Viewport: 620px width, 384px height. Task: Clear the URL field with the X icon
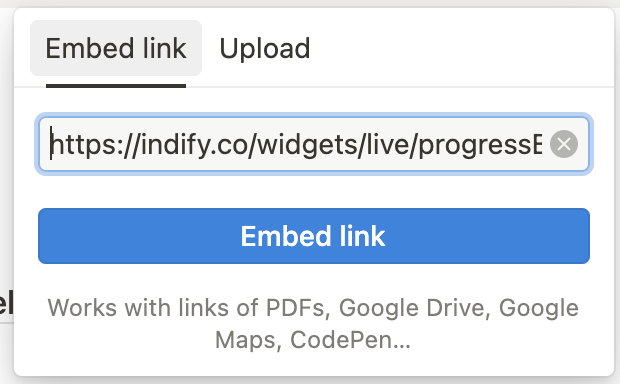pos(564,144)
